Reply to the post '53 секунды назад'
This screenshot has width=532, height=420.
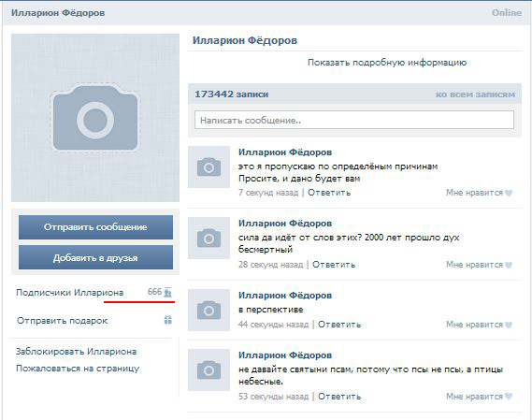[x=339, y=397]
